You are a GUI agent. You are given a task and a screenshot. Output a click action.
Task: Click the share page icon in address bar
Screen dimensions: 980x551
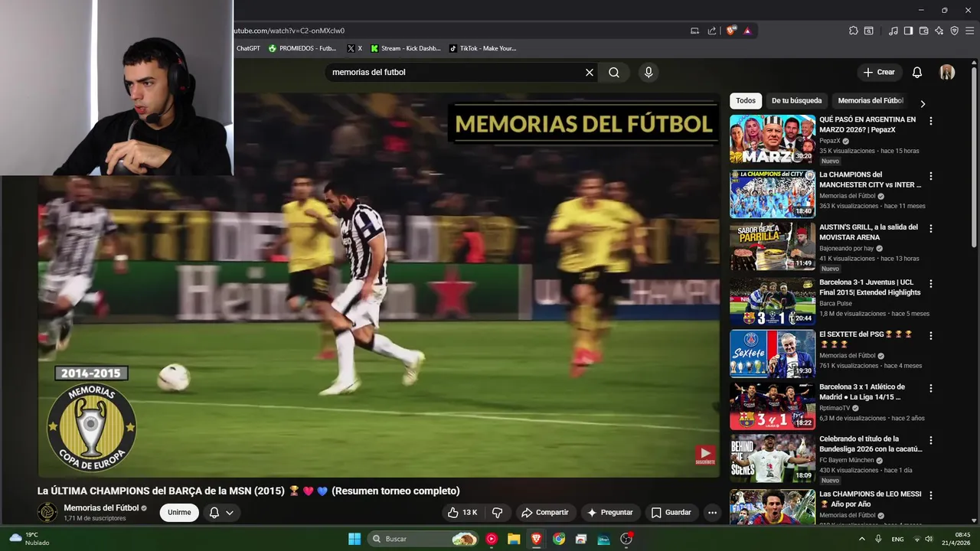pyautogui.click(x=712, y=31)
